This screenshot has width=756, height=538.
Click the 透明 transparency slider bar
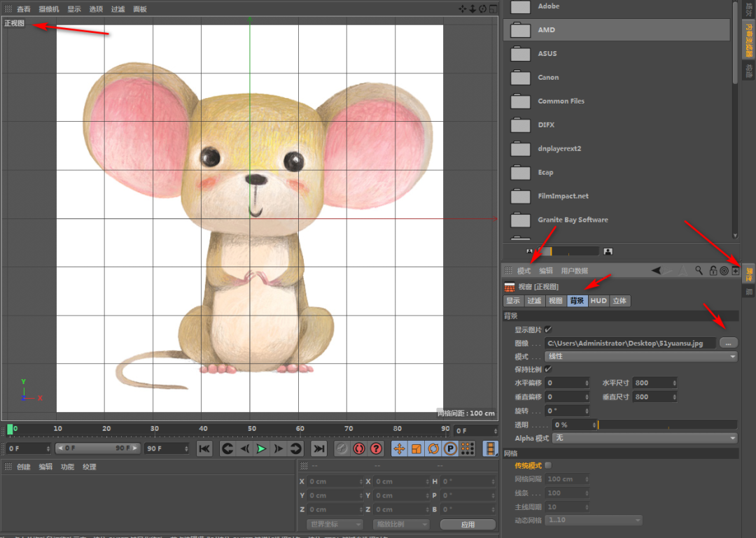(667, 425)
